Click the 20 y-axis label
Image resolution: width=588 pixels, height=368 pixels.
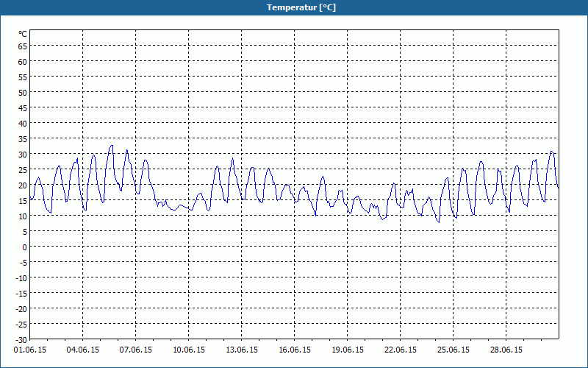coord(23,185)
